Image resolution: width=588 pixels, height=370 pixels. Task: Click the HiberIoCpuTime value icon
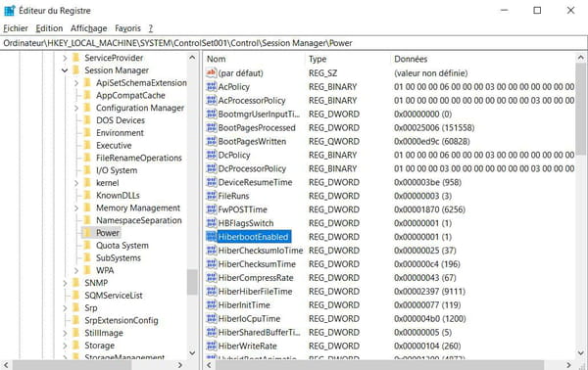pyautogui.click(x=212, y=319)
